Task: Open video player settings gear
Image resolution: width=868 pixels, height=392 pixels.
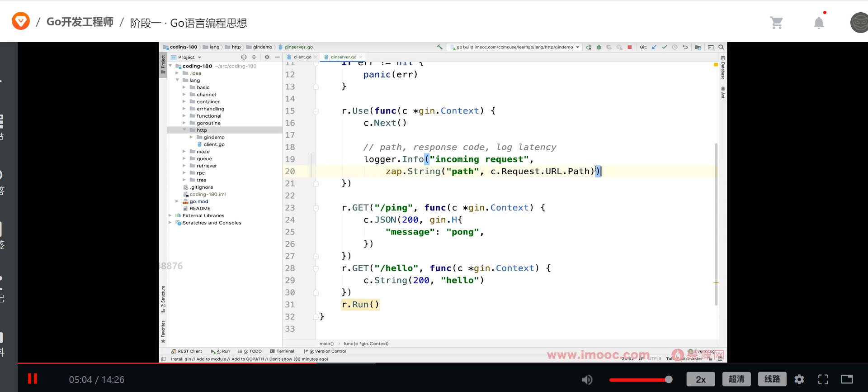Action: click(x=799, y=379)
